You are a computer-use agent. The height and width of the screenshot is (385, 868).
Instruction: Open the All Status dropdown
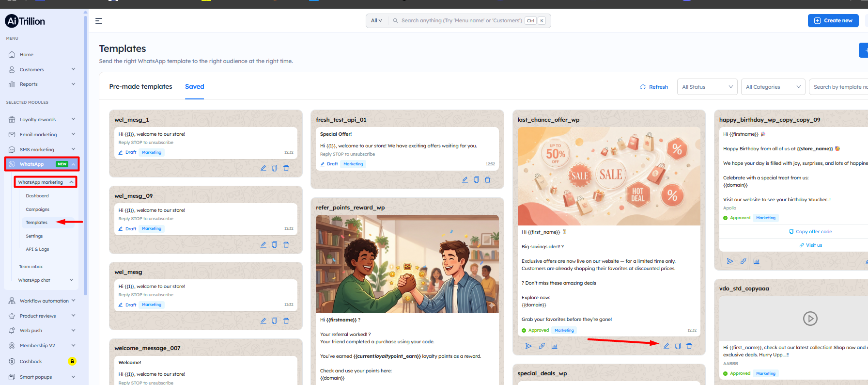click(x=707, y=87)
